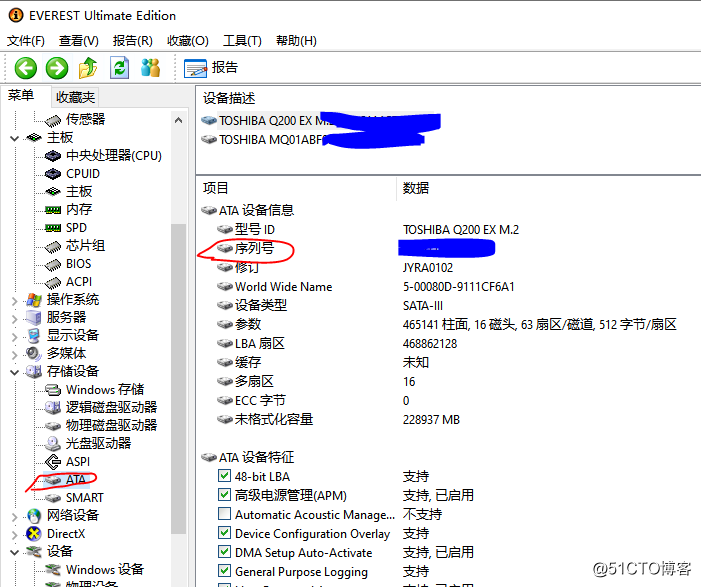The image size is (701, 587).
Task: Click the 网络设备 globe icon
Action: coord(34,516)
